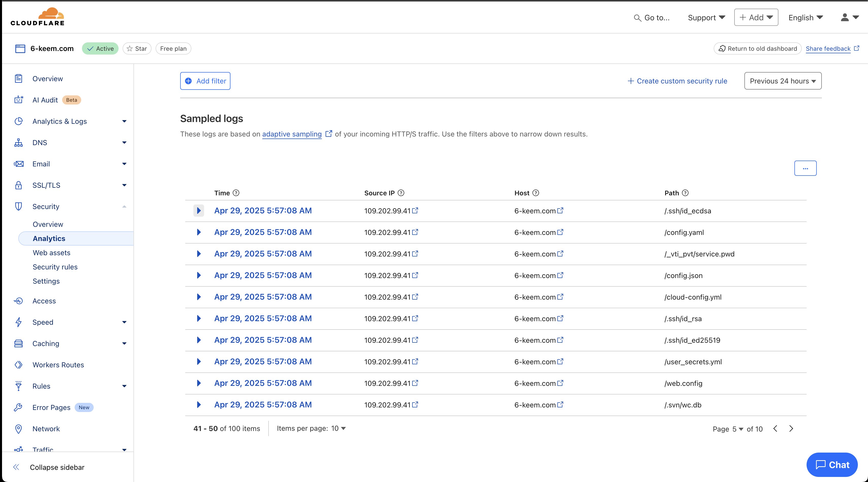Go to the previous page of logs
The image size is (868, 482).
[775, 428]
